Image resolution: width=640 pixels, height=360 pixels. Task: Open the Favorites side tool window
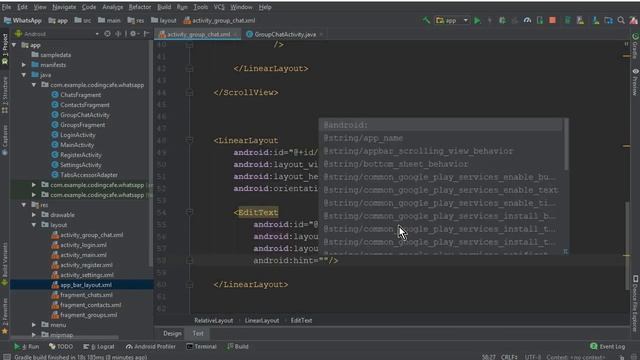coord(4,316)
